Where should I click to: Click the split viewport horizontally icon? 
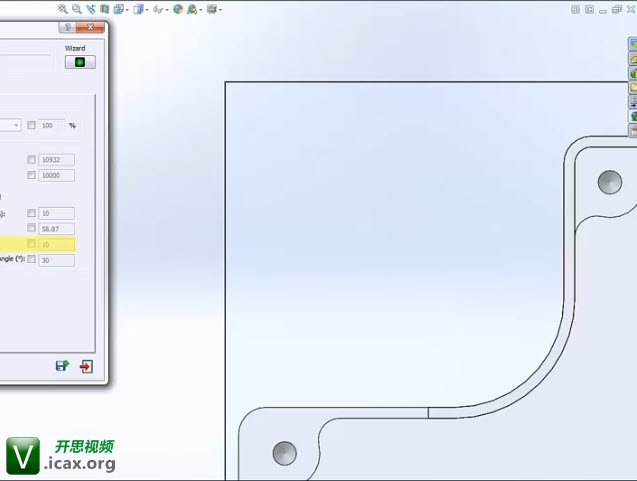(575, 9)
